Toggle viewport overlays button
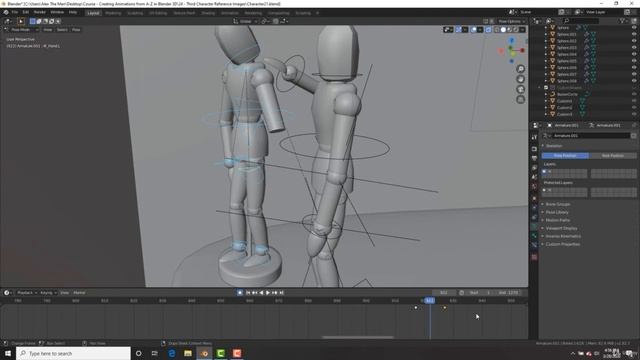 [x=473, y=30]
